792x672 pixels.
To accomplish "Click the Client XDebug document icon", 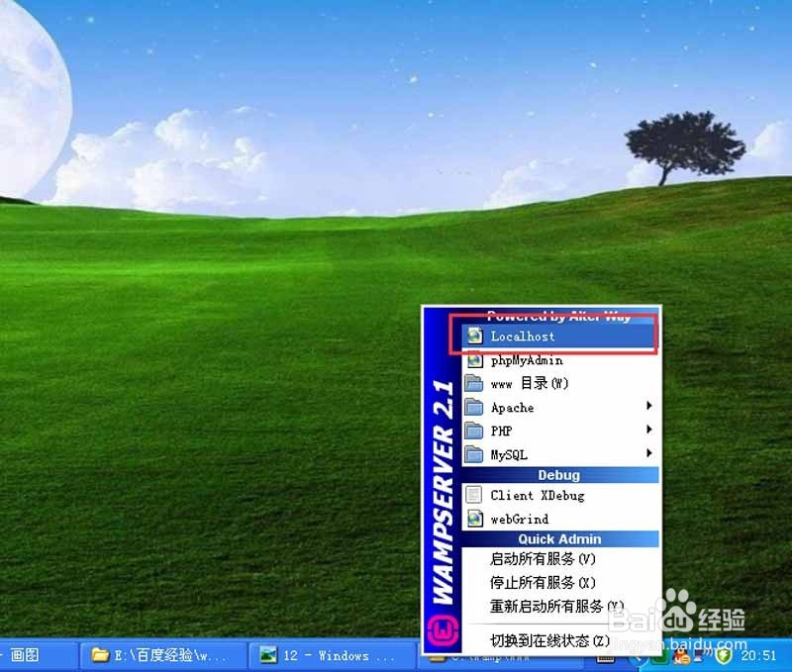I will pos(474,494).
